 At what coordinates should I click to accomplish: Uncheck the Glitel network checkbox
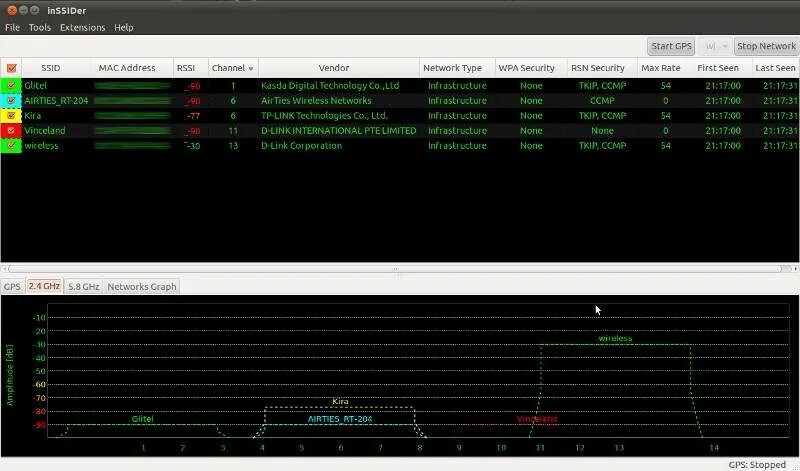11,86
